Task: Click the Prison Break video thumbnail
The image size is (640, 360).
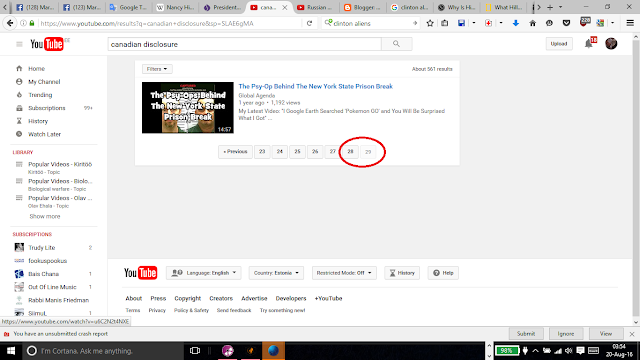Action: click(188, 107)
